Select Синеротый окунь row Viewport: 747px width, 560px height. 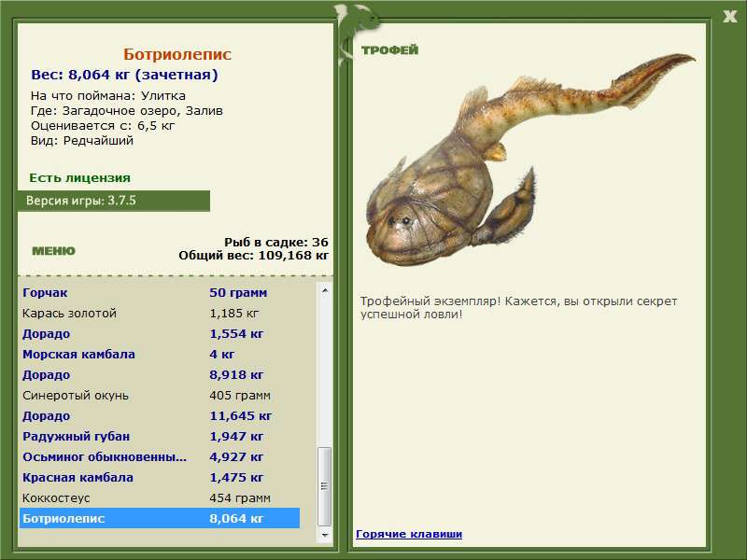coord(160,395)
